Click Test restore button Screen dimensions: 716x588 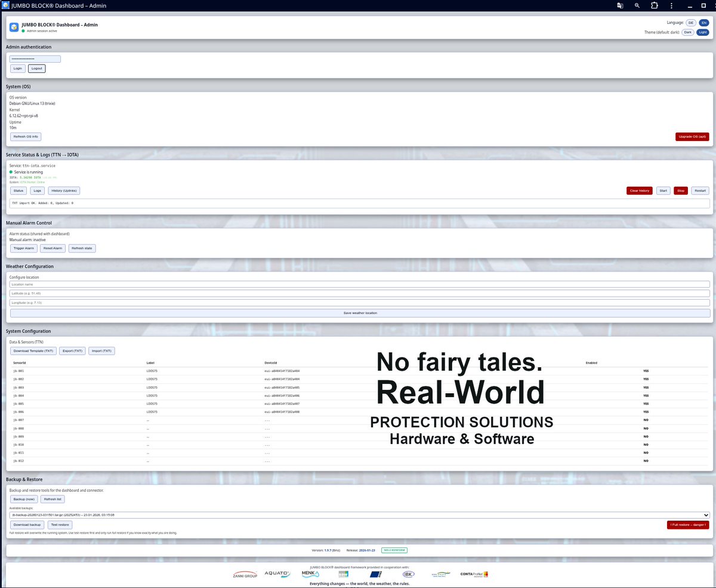(60, 525)
